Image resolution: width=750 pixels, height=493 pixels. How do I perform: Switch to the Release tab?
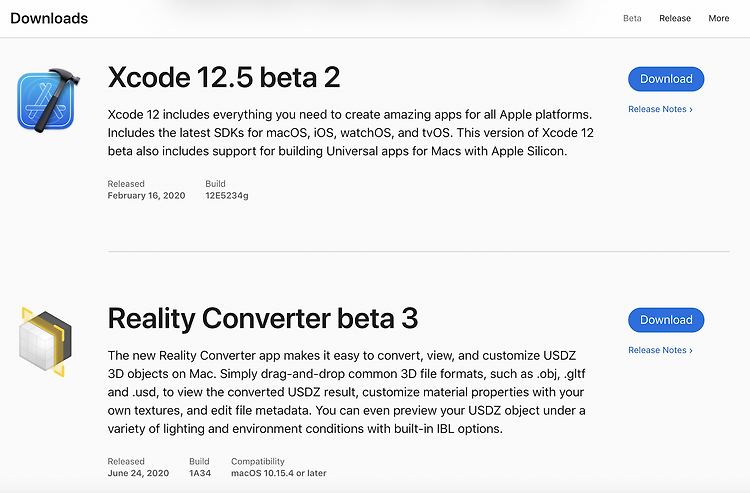coord(675,18)
